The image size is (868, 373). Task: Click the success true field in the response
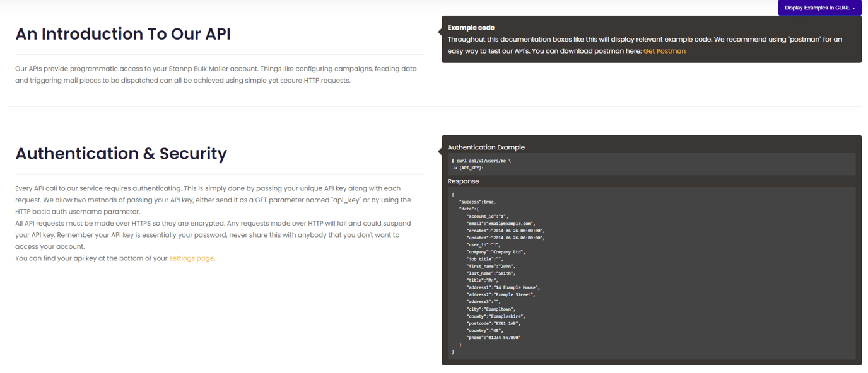478,200
